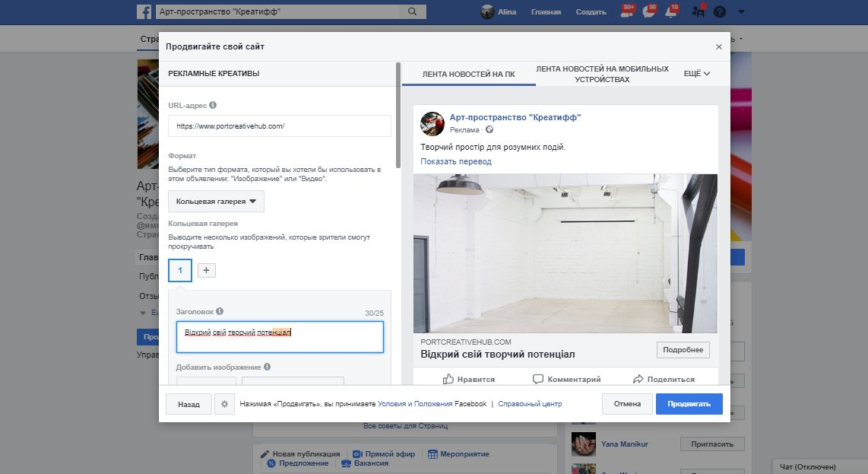The height and width of the screenshot is (474, 868).
Task: Switch to Лента новостей на мобильных устройствах tab
Action: 602,74
